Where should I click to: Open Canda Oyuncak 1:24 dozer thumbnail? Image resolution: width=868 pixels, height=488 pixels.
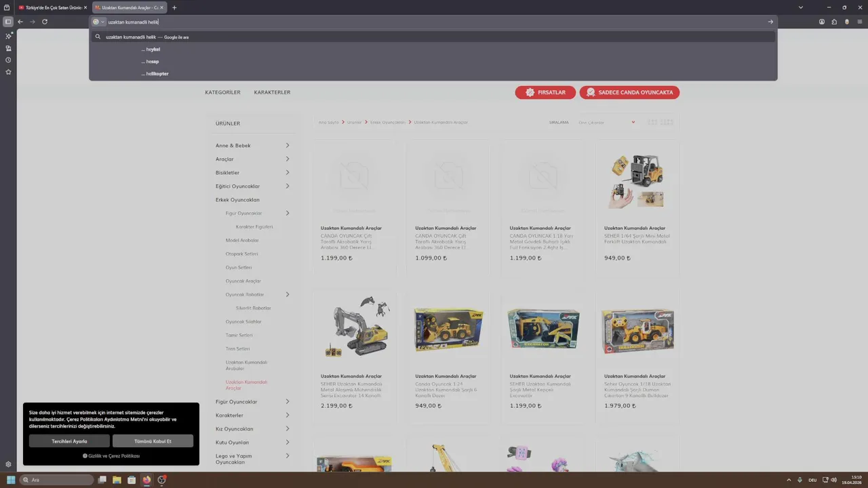(x=448, y=329)
